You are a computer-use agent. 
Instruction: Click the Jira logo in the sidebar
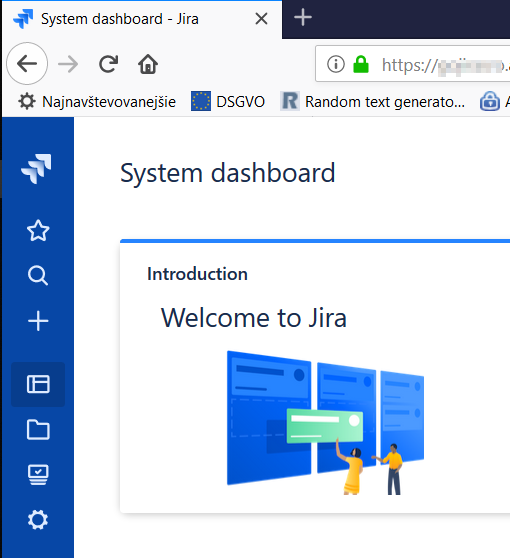[36, 169]
